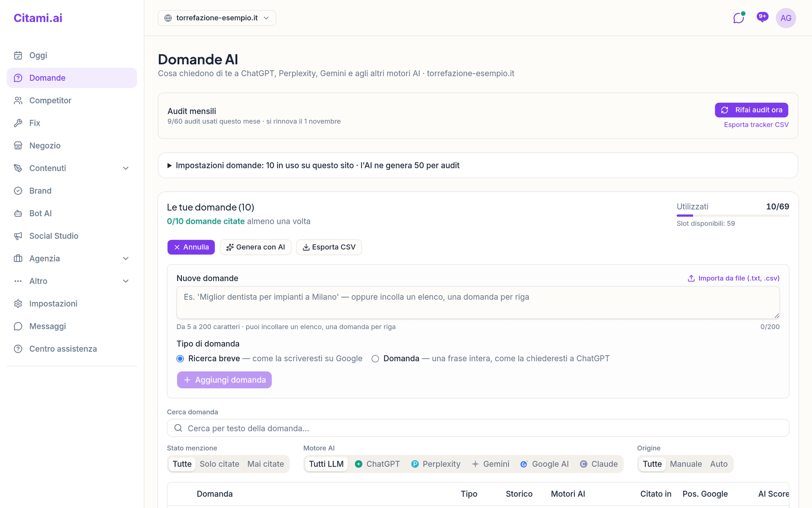This screenshot has height=508, width=812.
Task: Click the Esporta CSV button
Action: click(x=329, y=247)
